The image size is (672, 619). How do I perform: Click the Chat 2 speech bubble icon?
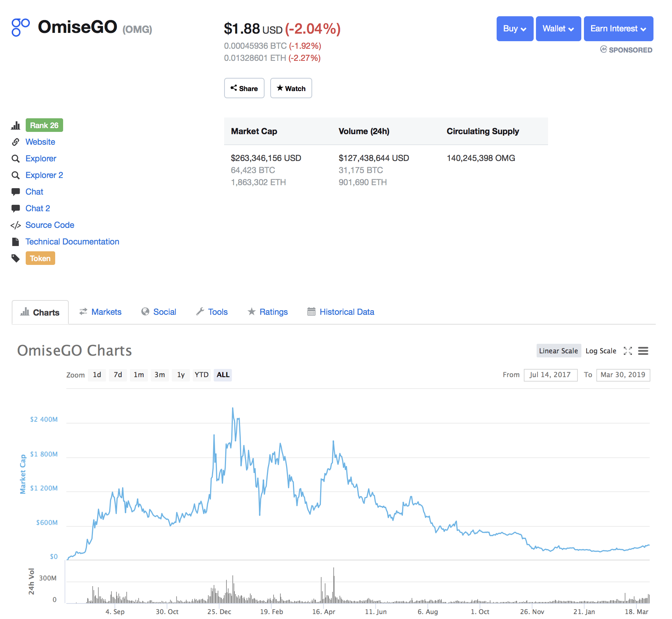pyautogui.click(x=15, y=209)
